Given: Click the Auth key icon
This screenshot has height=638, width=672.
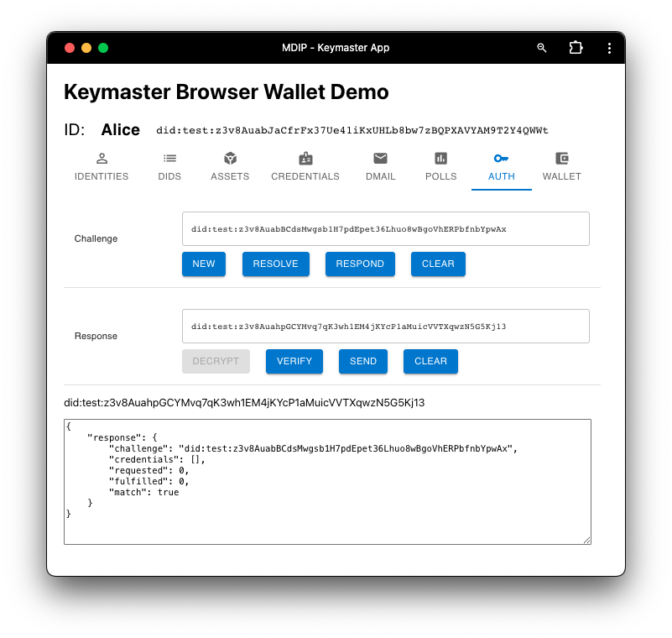Looking at the screenshot, I should coord(501,158).
